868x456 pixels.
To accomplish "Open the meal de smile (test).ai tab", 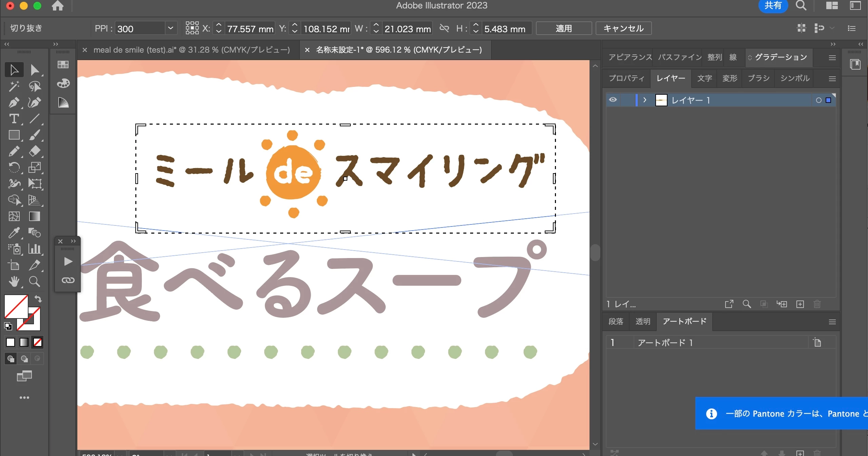I will click(192, 50).
